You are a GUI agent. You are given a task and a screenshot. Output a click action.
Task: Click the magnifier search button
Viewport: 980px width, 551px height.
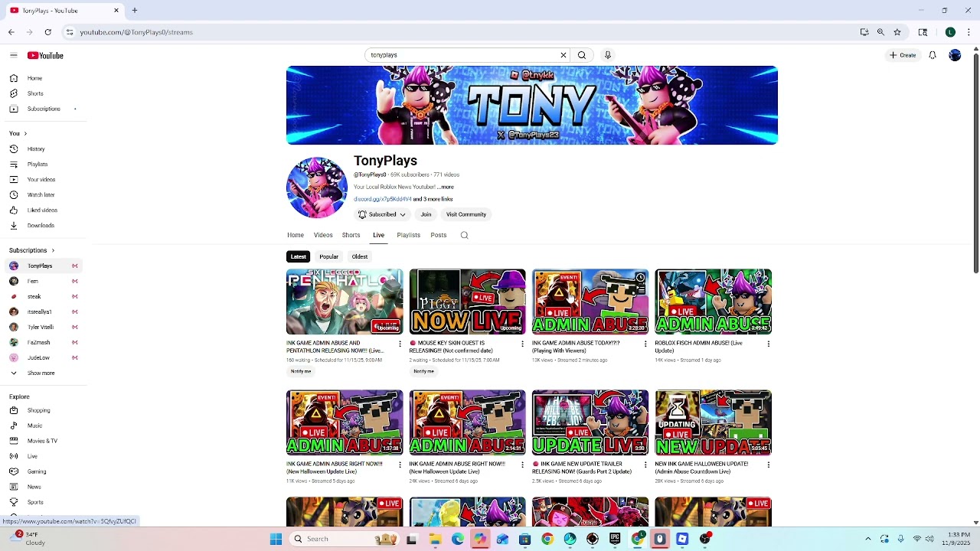coord(582,55)
